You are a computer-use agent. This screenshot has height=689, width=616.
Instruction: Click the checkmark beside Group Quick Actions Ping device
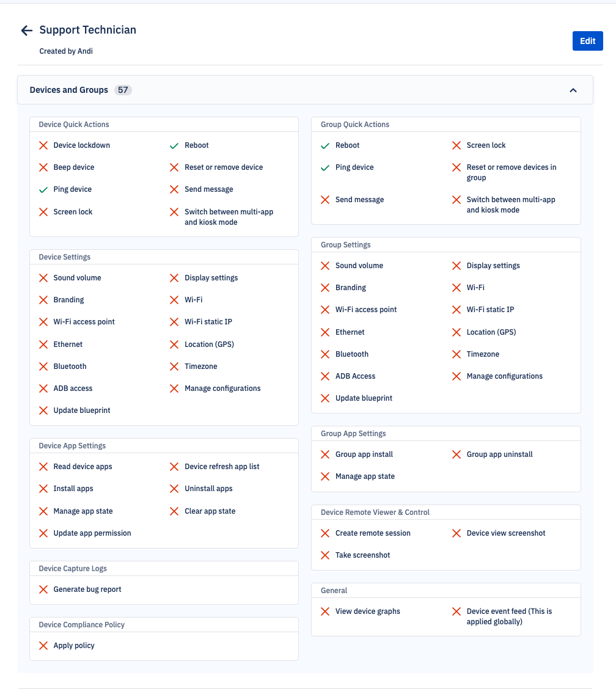pyautogui.click(x=325, y=168)
